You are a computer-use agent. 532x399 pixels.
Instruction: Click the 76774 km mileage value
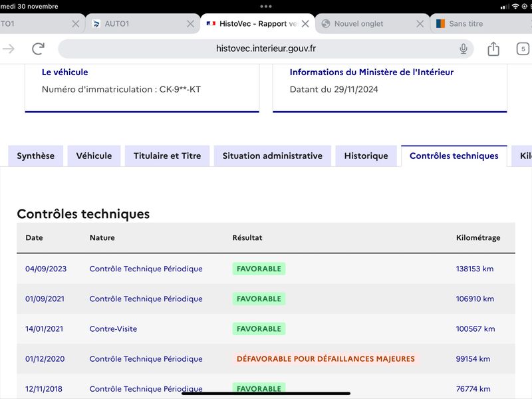tap(473, 389)
